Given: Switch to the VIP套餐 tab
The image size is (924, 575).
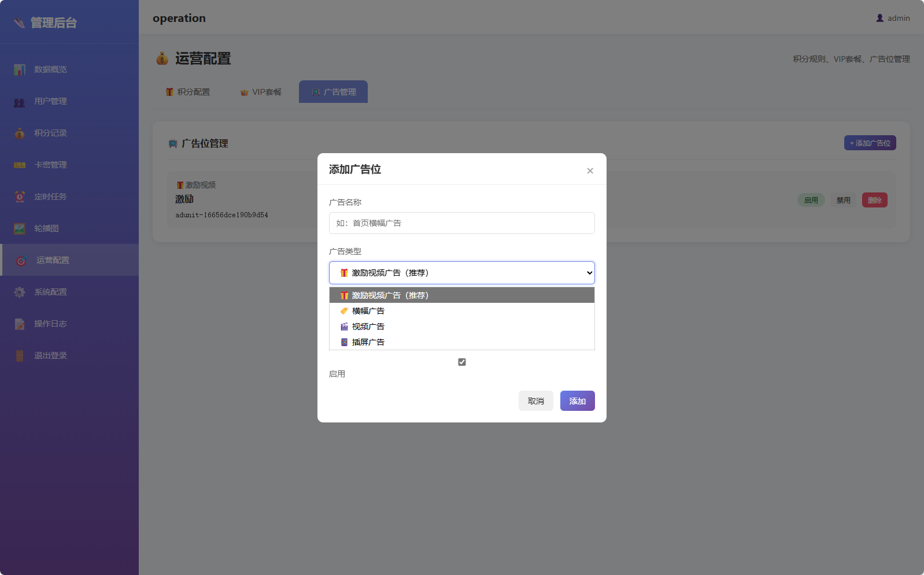Looking at the screenshot, I should 261,92.
